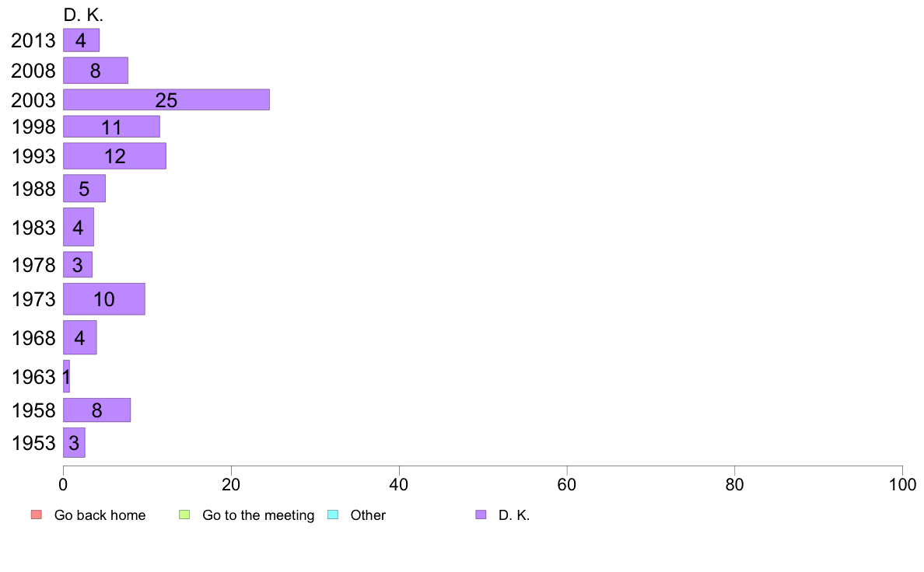Select the 1958 bar labeled 8
This screenshot has height=572, width=924.
96,410
